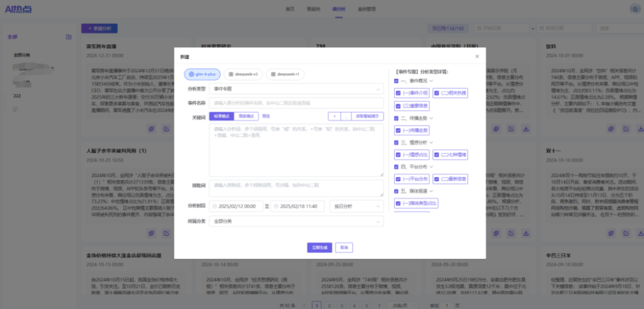The width and height of the screenshot is (644, 309).
Task: Open end time 2025/02/18 11:40 picker
Action: coord(298,206)
